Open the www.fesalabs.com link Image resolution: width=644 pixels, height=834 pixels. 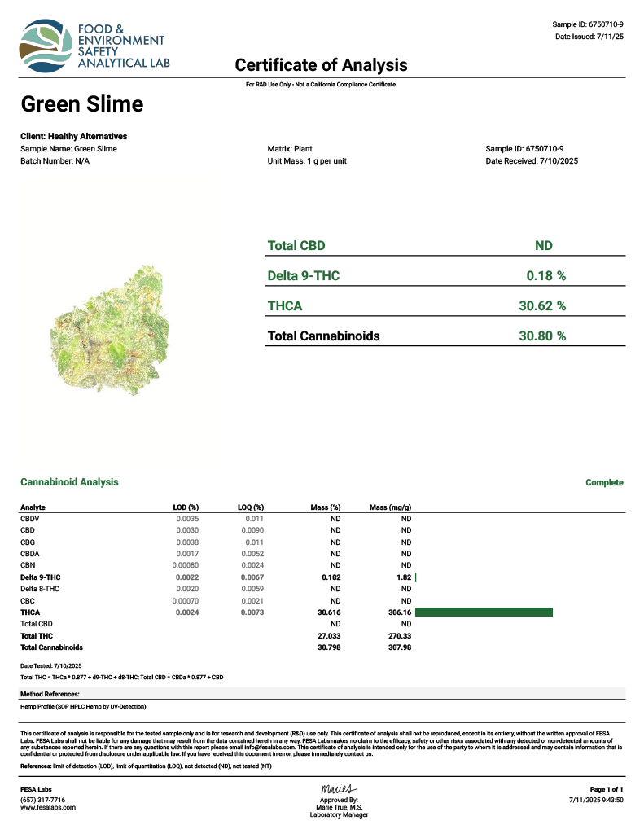click(x=48, y=807)
